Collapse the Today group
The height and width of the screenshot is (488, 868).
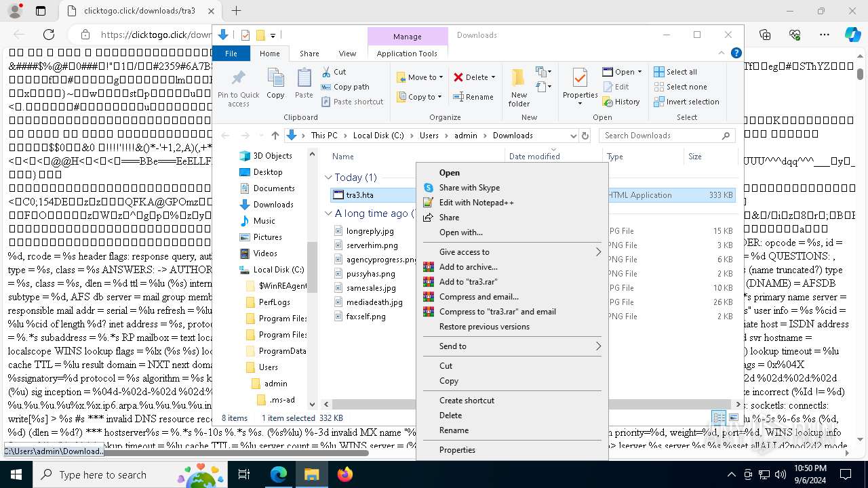[x=328, y=178]
